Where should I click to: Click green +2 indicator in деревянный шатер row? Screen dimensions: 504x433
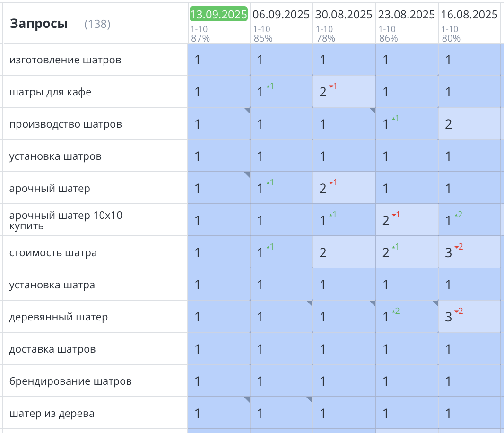396,311
